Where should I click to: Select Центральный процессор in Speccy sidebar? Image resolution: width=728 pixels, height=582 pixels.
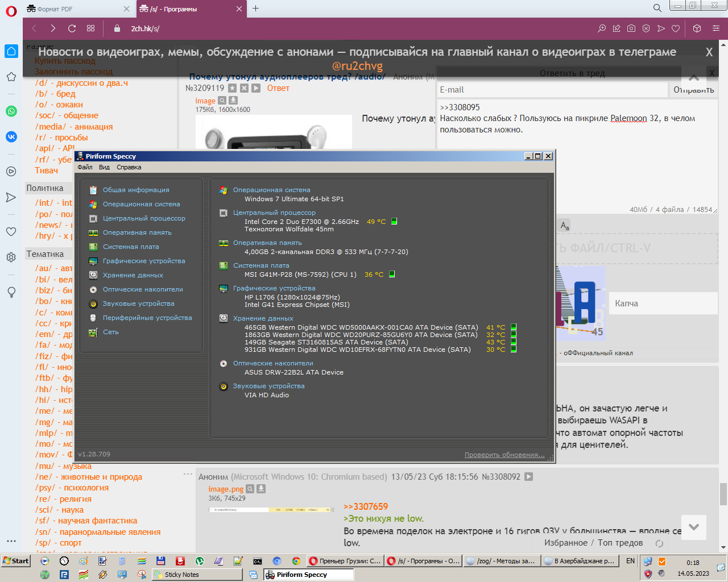144,218
